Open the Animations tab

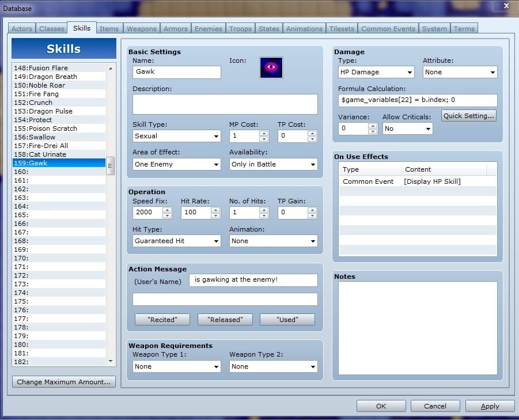click(304, 29)
